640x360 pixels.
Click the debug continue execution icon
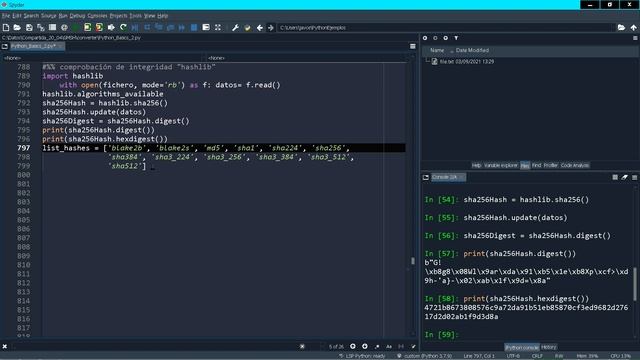182,27
